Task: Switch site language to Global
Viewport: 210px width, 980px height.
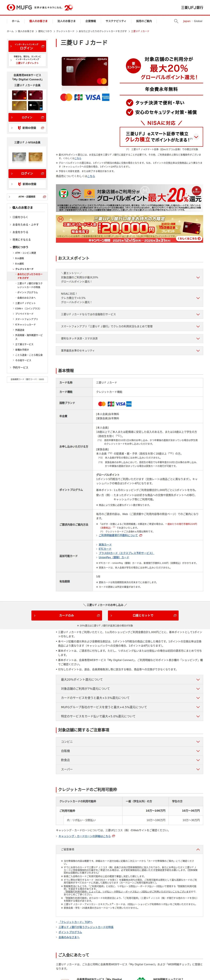Action: tap(198, 21)
